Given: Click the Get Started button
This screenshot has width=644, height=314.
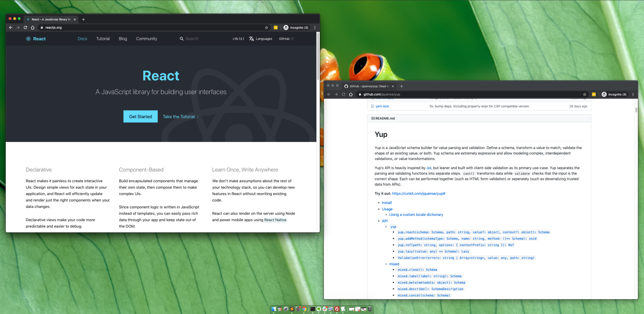Looking at the screenshot, I should click(140, 117).
